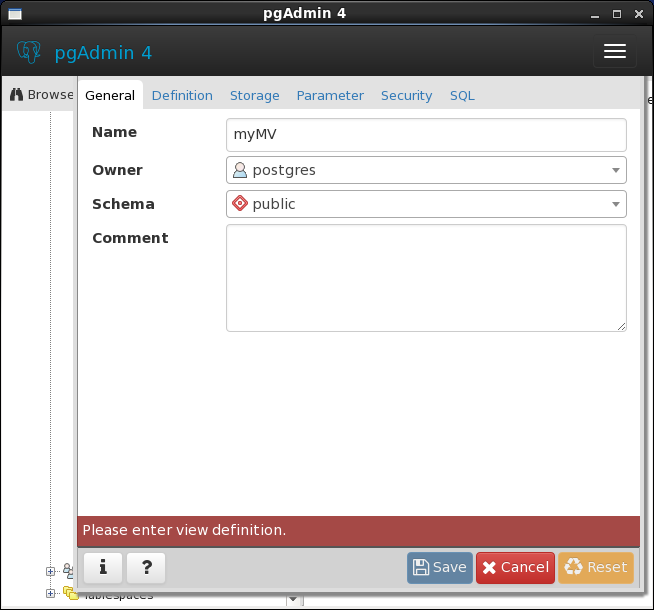Open the hamburger navigation menu
This screenshot has height=610, width=654.
[615, 51]
